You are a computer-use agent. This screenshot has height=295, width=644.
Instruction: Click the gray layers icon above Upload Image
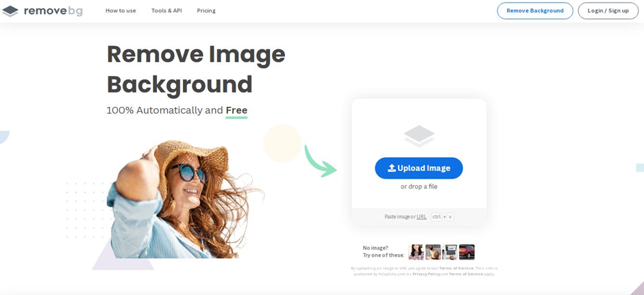pyautogui.click(x=419, y=136)
